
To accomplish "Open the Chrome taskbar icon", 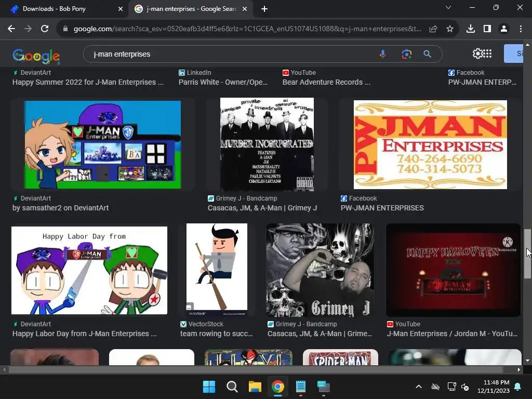I will coord(278,387).
